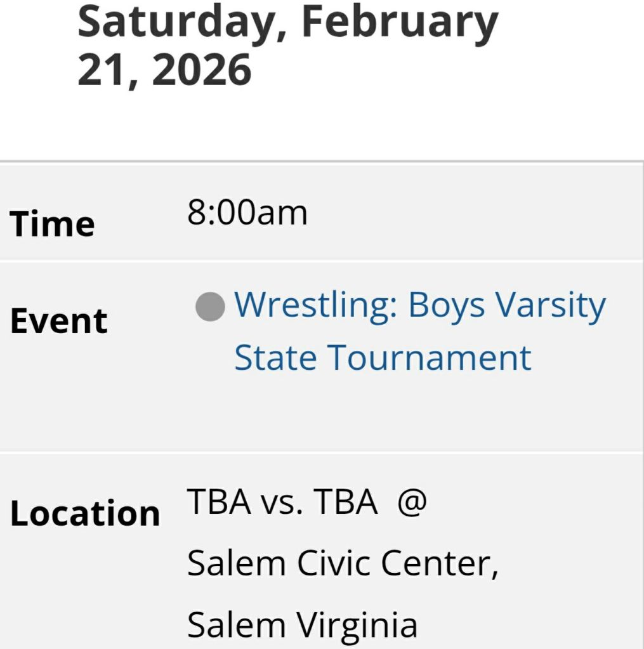Click the "State Tournament" line of the event link
This screenshot has width=644, height=649.
[x=382, y=357]
